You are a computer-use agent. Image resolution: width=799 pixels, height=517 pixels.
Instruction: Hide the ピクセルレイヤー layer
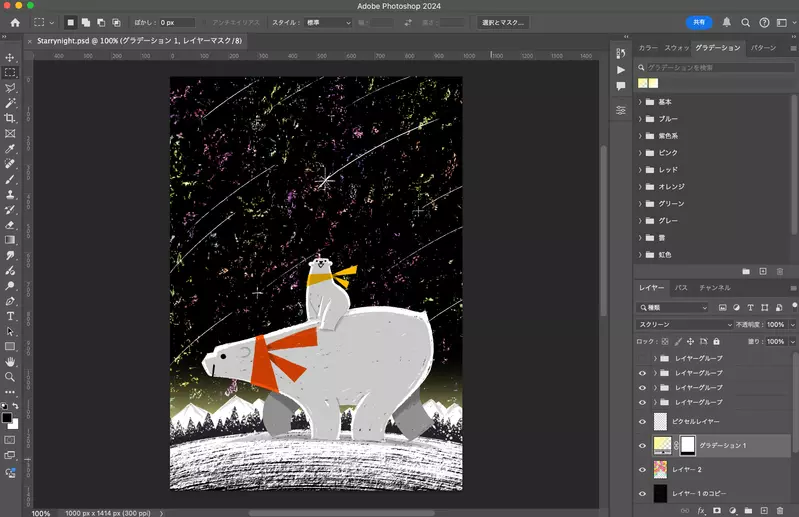tap(643, 421)
